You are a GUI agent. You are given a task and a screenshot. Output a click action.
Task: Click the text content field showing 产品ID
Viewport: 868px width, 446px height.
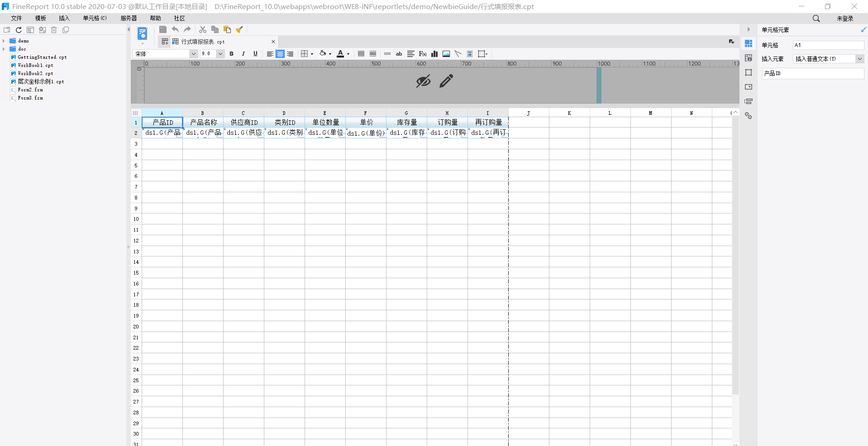pyautogui.click(x=813, y=73)
